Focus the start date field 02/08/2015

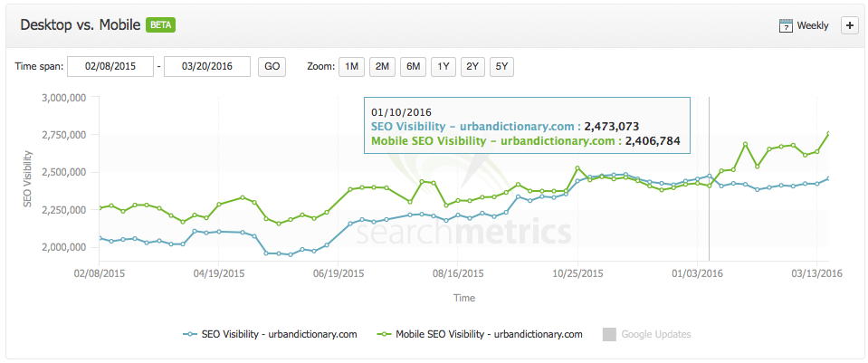(x=110, y=67)
